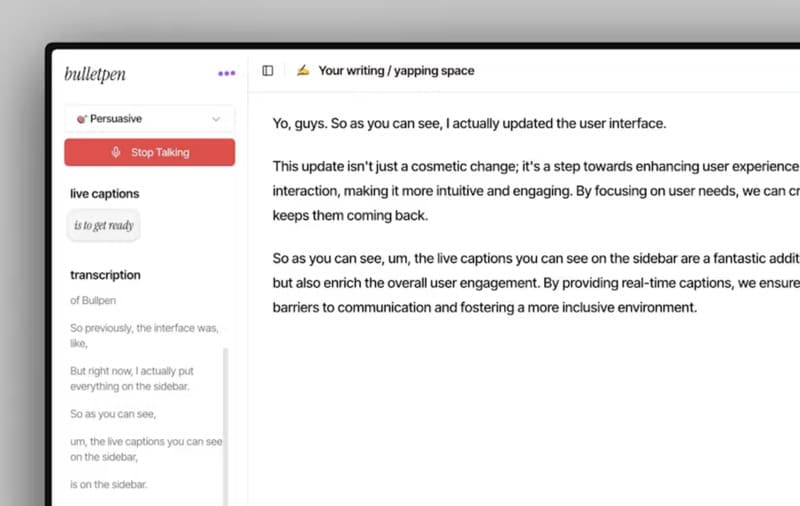Click the "transcription" section heading
The height and width of the screenshot is (506, 800).
pyautogui.click(x=105, y=275)
